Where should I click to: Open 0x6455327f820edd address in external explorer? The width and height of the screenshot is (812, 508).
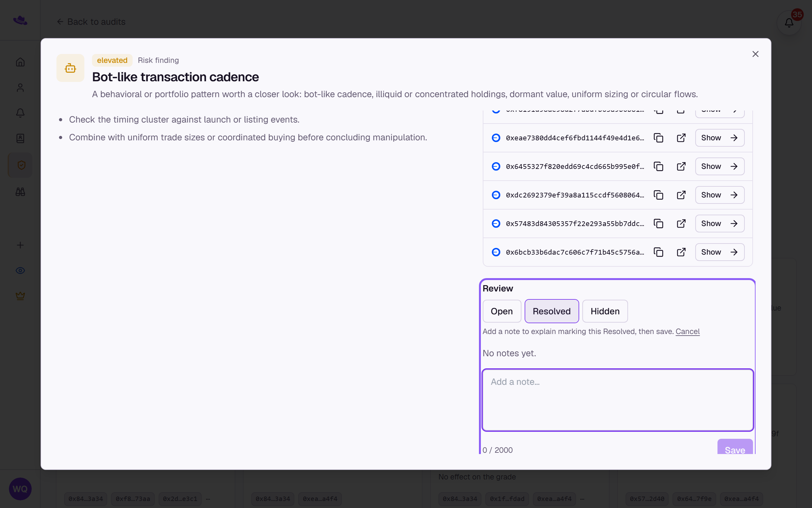(x=681, y=166)
